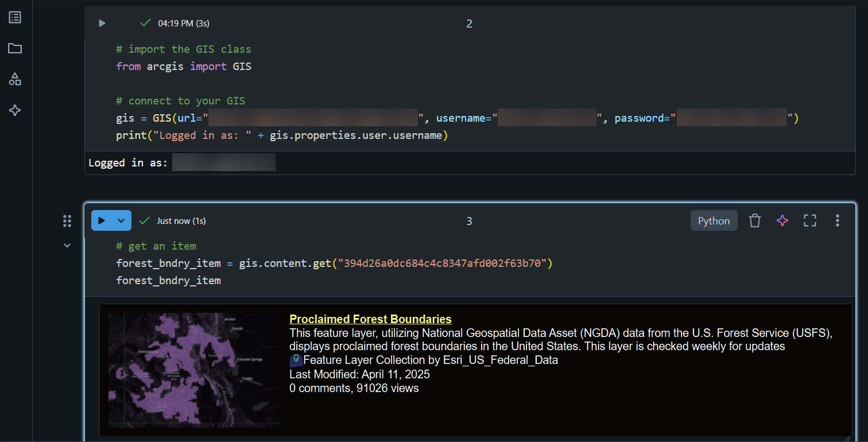
Task: Open the Python language selector
Action: [714, 221]
